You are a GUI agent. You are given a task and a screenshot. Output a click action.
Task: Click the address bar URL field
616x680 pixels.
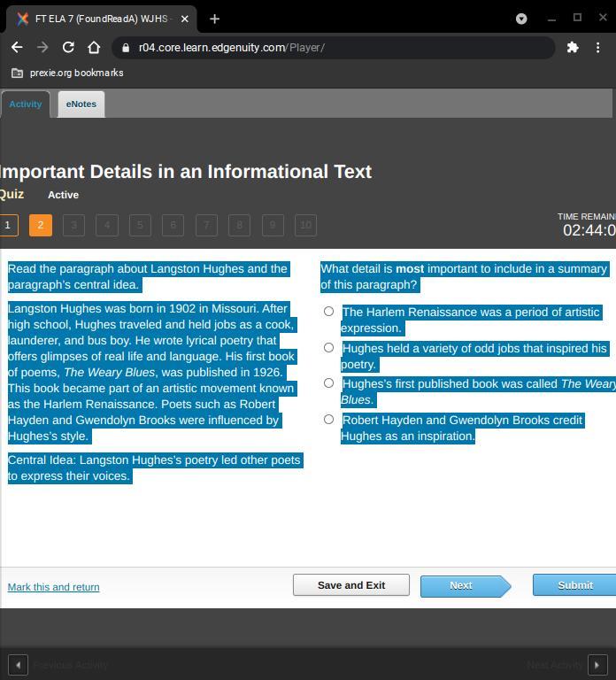coord(336,48)
